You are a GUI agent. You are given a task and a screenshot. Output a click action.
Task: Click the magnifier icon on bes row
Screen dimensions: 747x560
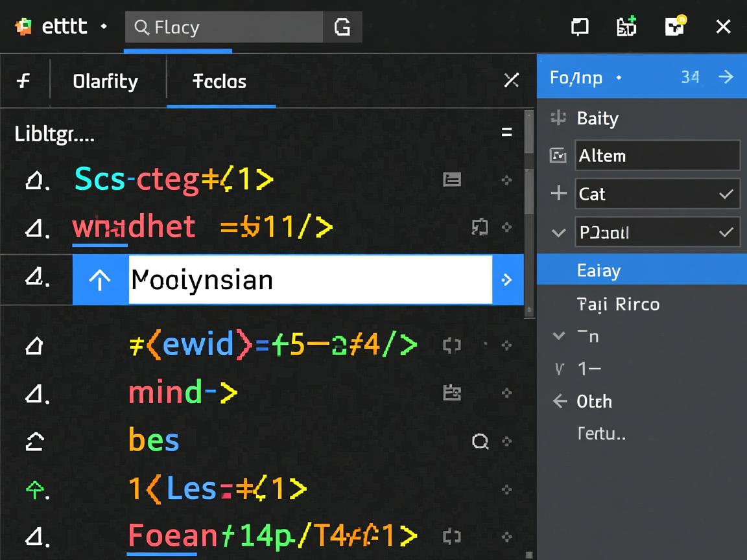(480, 441)
